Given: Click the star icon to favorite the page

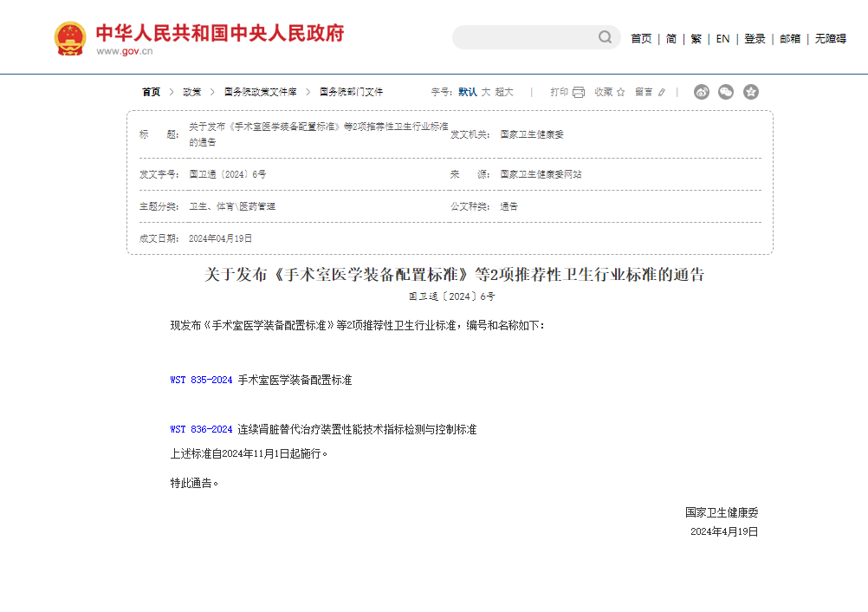Looking at the screenshot, I should click(x=620, y=92).
